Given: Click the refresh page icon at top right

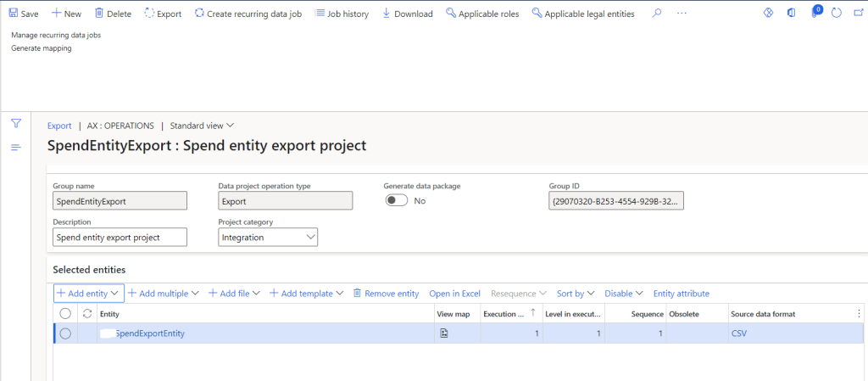Looking at the screenshot, I should coord(837,14).
